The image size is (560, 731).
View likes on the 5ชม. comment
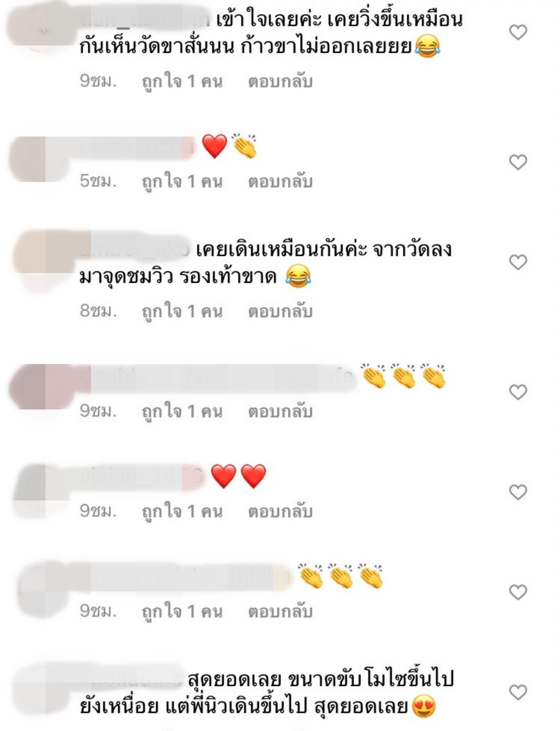pyautogui.click(x=182, y=182)
